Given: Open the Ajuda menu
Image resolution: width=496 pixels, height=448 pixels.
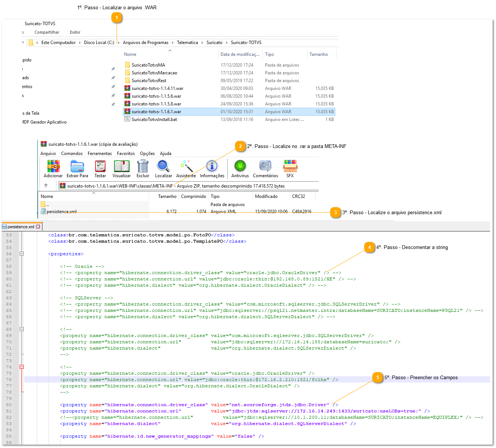Looking at the screenshot, I should coord(165,154).
